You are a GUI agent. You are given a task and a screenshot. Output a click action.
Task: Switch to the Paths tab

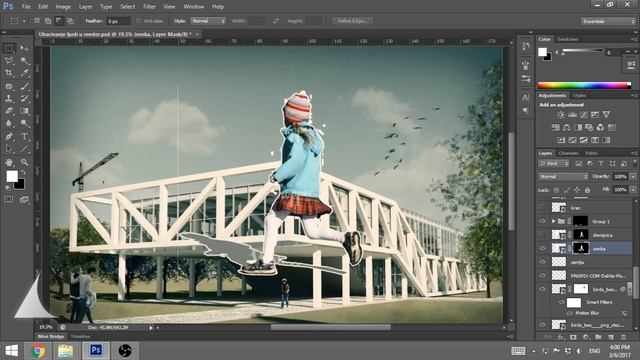point(591,153)
